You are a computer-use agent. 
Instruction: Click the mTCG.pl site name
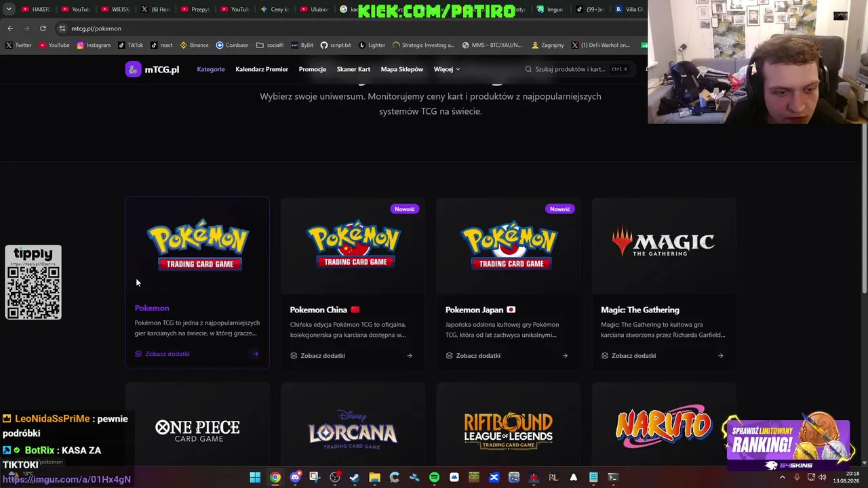[161, 69]
